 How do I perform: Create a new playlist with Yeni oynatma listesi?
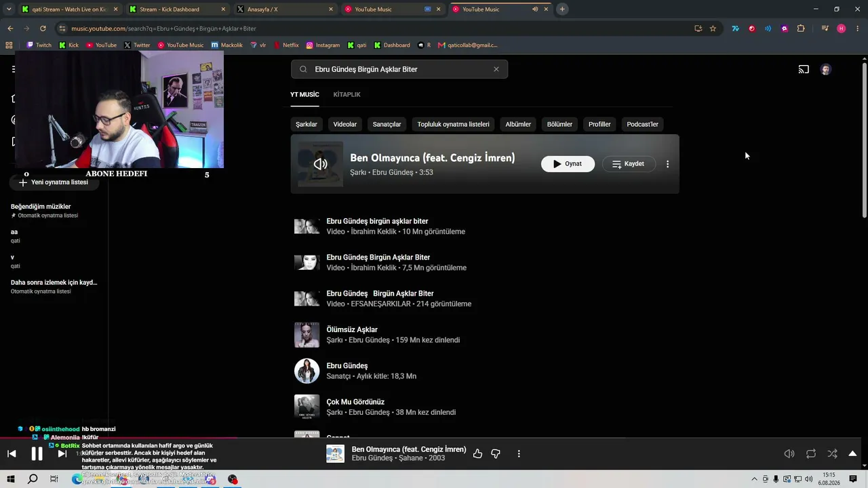click(x=54, y=182)
